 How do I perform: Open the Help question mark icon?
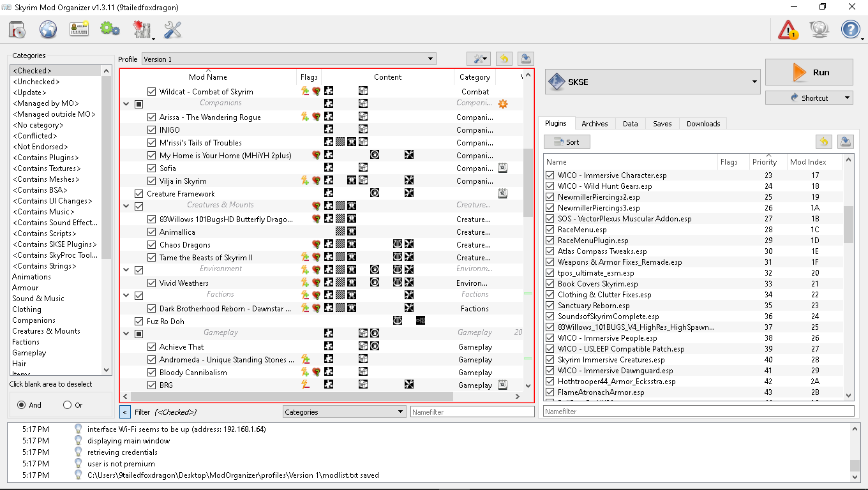click(851, 29)
